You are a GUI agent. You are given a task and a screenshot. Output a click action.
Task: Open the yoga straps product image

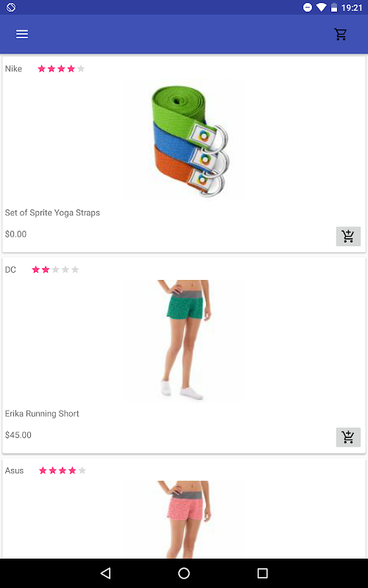[184, 140]
